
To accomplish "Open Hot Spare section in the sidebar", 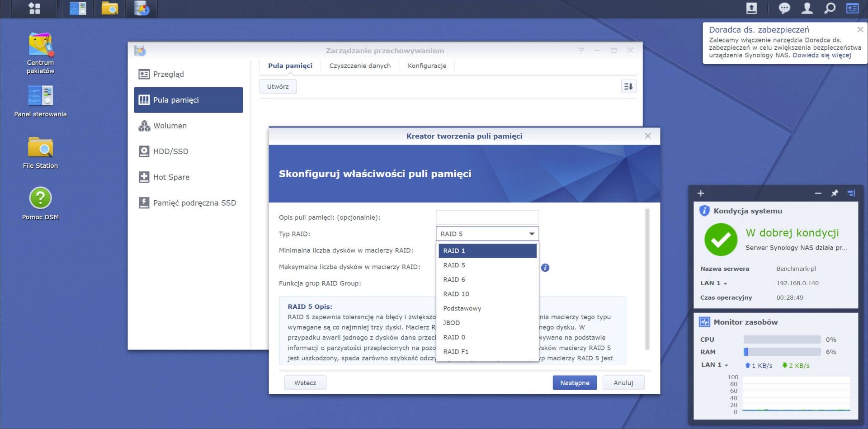I will coord(189,177).
